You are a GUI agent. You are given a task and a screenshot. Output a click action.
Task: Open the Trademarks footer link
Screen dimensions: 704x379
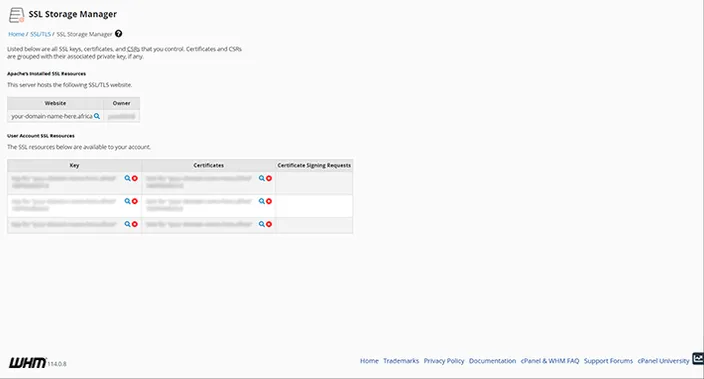[401, 361]
